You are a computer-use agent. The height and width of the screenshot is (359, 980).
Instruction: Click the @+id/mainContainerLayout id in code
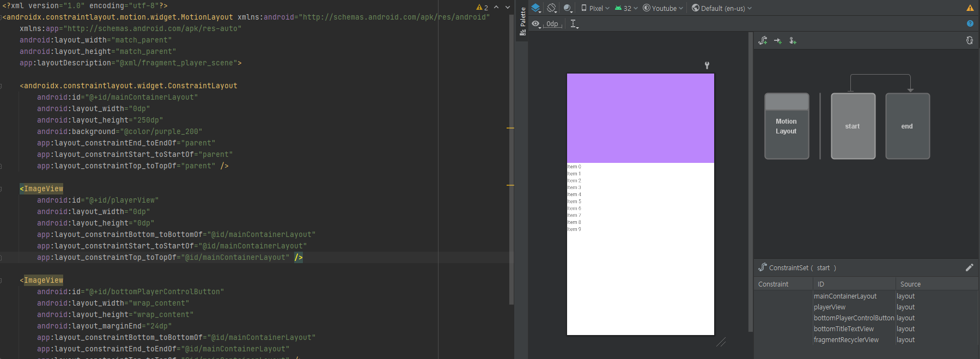coord(141,98)
